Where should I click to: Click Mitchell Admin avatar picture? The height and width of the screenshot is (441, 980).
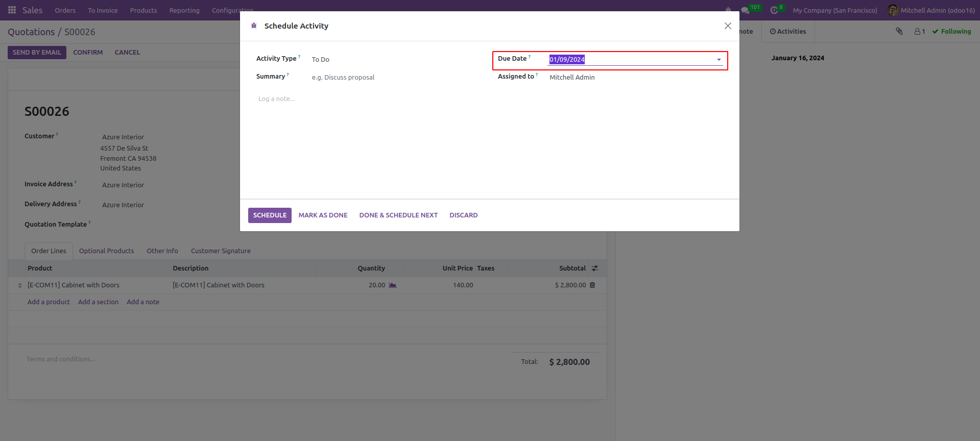(x=893, y=10)
